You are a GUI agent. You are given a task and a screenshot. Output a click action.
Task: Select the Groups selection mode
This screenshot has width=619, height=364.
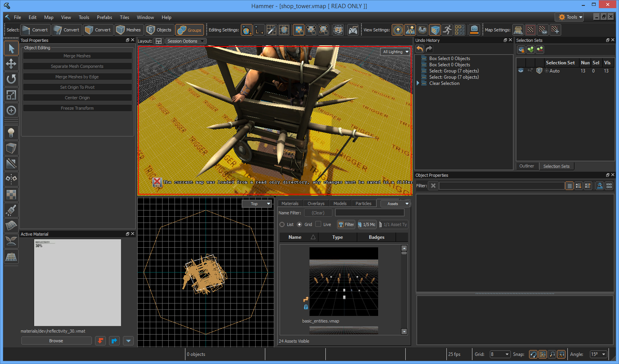click(190, 30)
